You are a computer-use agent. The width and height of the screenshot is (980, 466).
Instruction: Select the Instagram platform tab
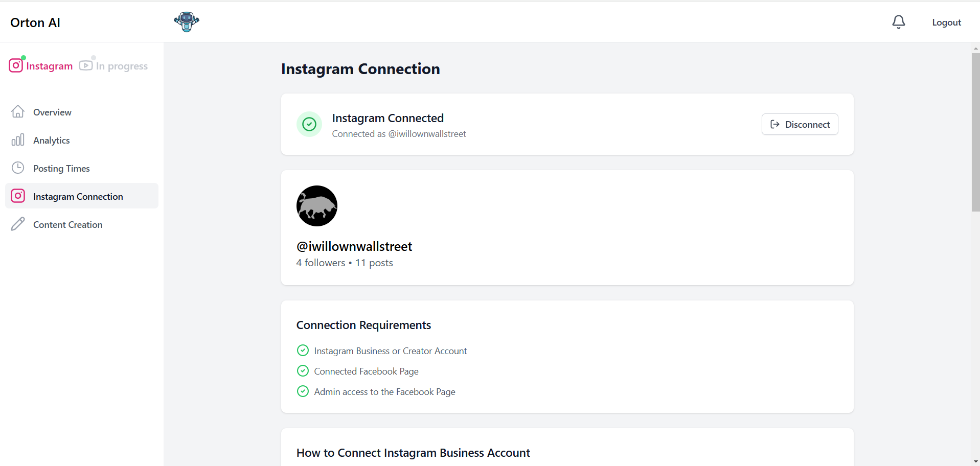click(x=41, y=66)
